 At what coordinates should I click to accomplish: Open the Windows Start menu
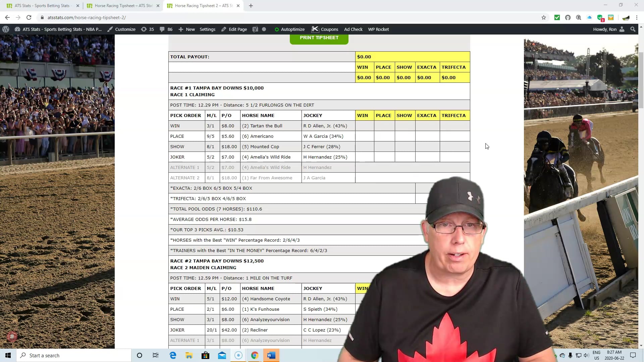pyautogui.click(x=8, y=355)
